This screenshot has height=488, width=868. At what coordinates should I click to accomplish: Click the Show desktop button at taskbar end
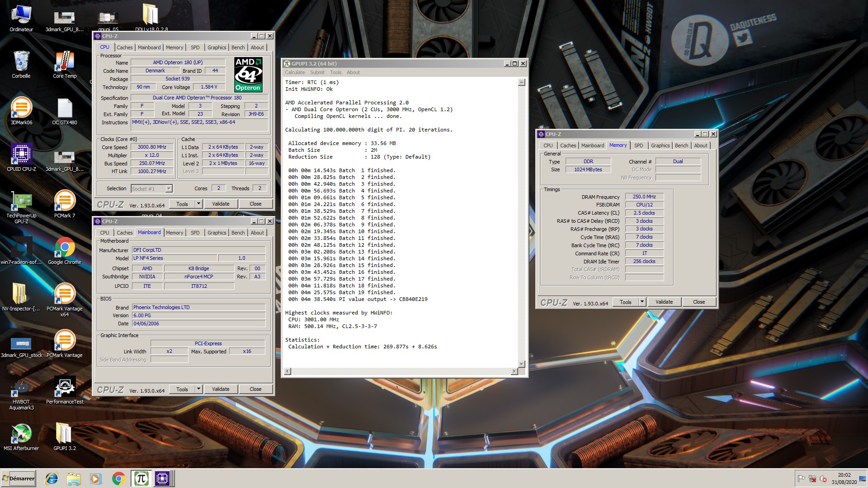pos(863,479)
